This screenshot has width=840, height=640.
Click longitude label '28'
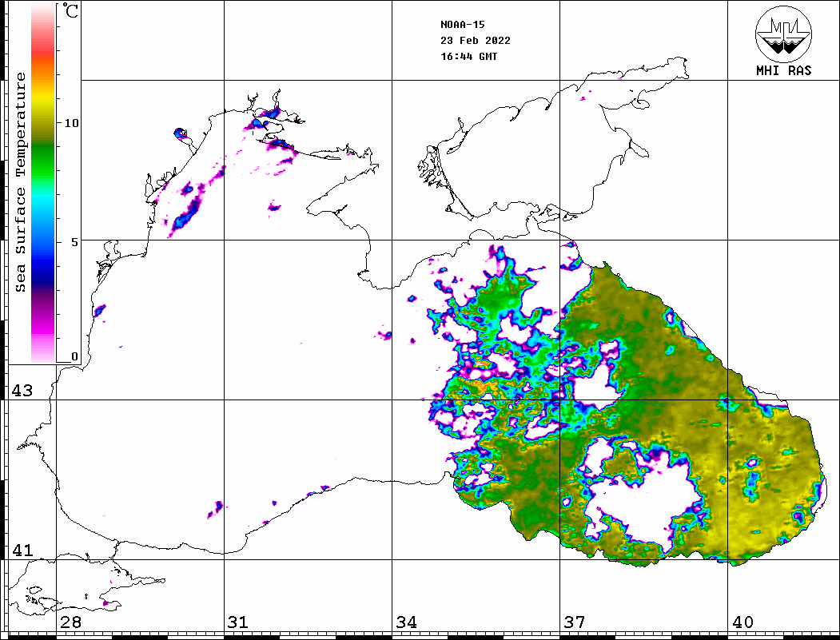pyautogui.click(x=70, y=622)
